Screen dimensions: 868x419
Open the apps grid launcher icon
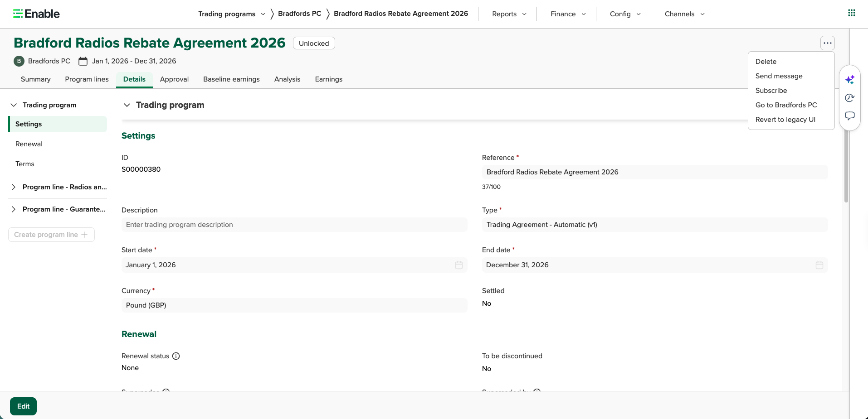852,13
